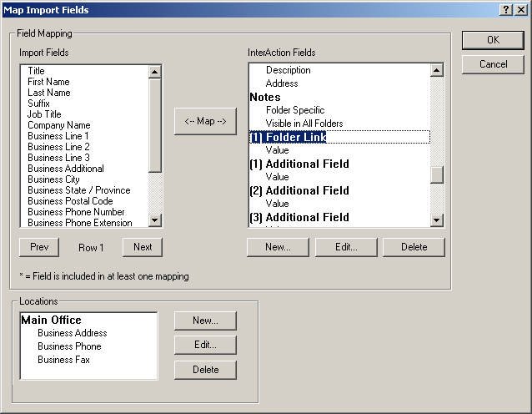Select Business Postal Code field
The image size is (532, 414).
point(70,201)
